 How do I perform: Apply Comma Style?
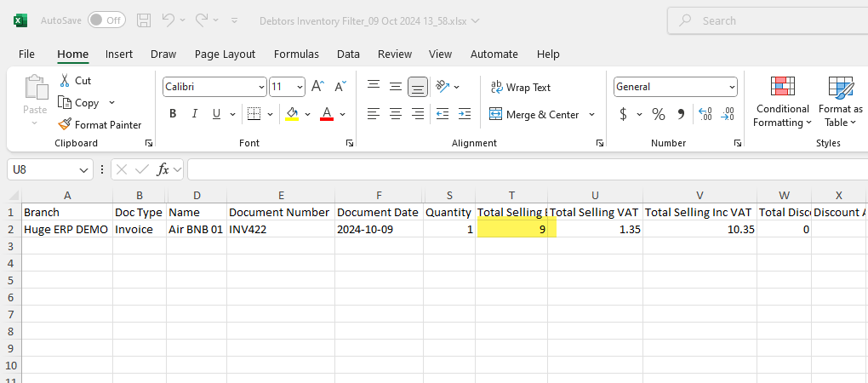[681, 114]
